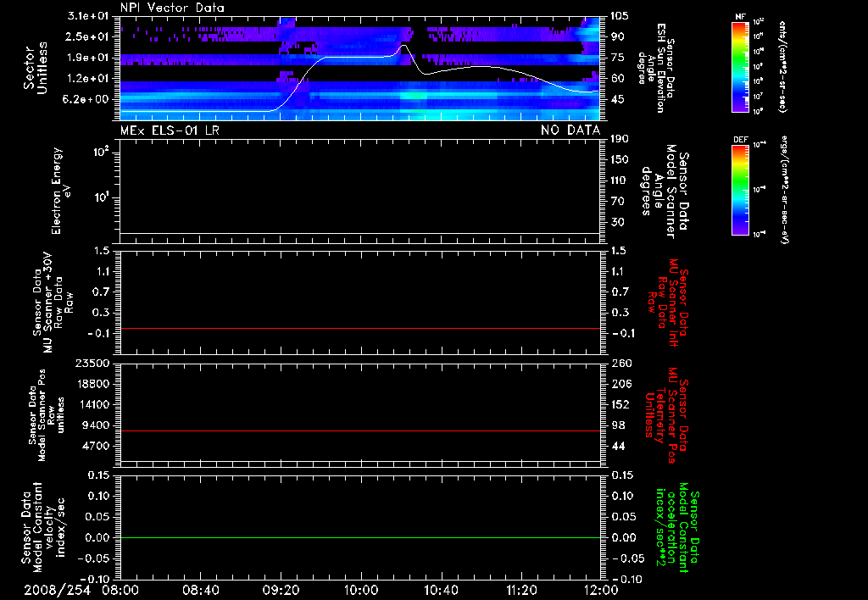The width and height of the screenshot is (868, 600).
Task: Click the NO DATA indicator text
Action: (x=570, y=130)
